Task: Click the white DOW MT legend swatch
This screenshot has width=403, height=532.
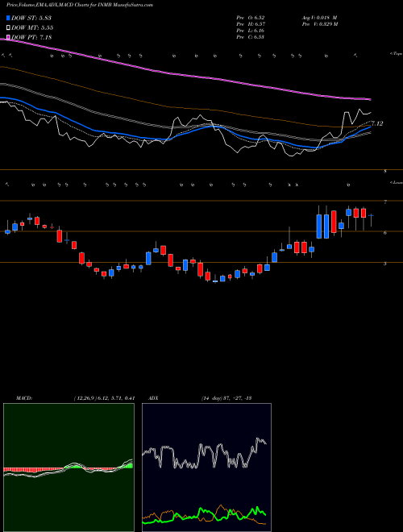Action: (x=8, y=27)
